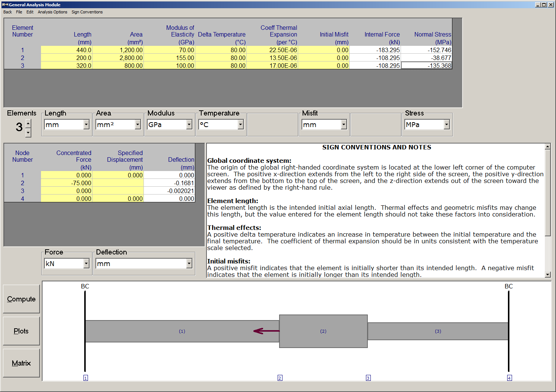Click the notes panel scrollbar down arrow
The width and height of the screenshot is (556, 392).
[548, 275]
